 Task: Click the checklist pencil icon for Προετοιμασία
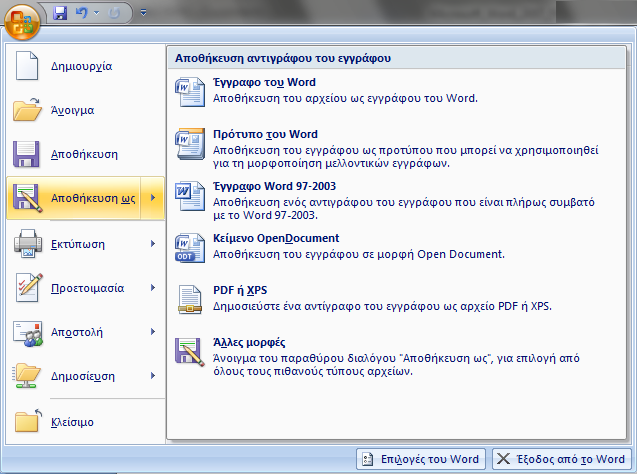click(28, 288)
